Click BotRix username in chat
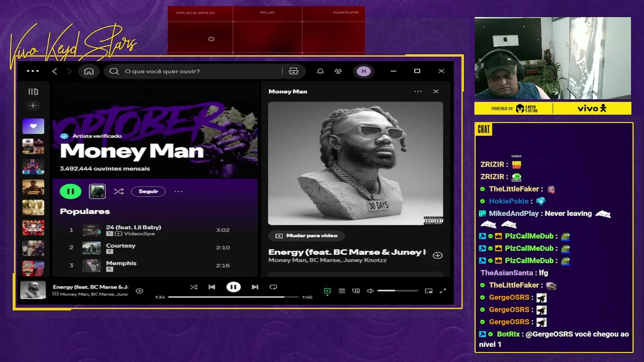Screen dimensions: 644x362 [x=508, y=334]
